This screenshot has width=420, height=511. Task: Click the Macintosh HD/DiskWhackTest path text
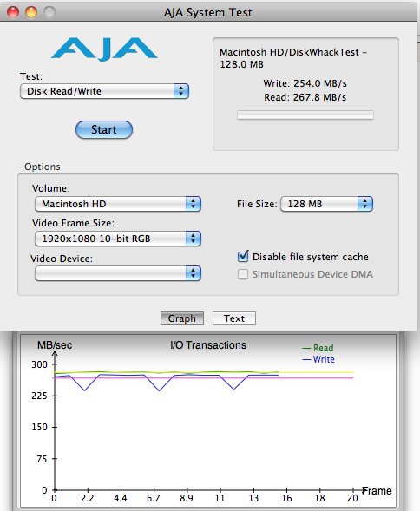tap(293, 58)
